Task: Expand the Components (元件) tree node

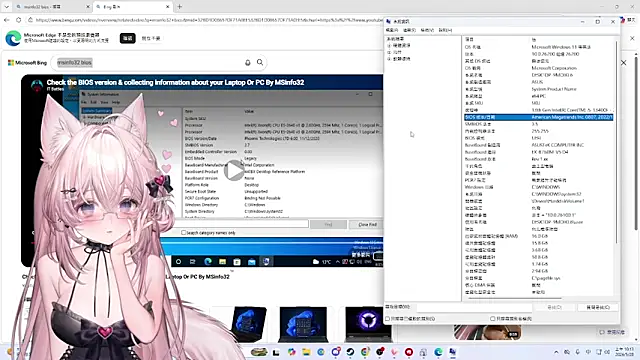Action: click(x=389, y=52)
